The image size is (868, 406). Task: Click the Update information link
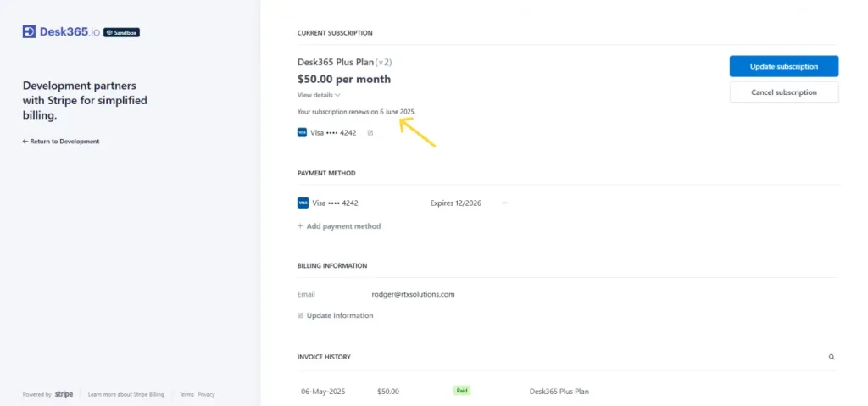pos(336,315)
